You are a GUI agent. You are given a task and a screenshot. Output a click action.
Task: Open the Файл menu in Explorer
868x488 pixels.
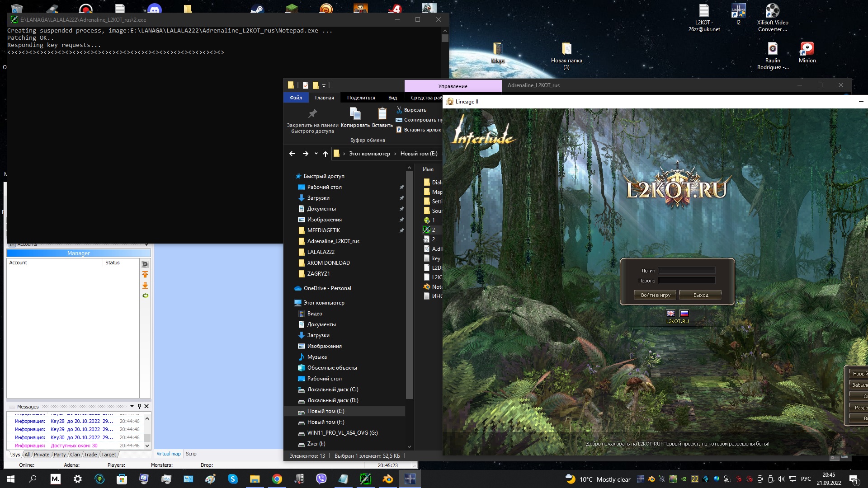[x=296, y=98]
